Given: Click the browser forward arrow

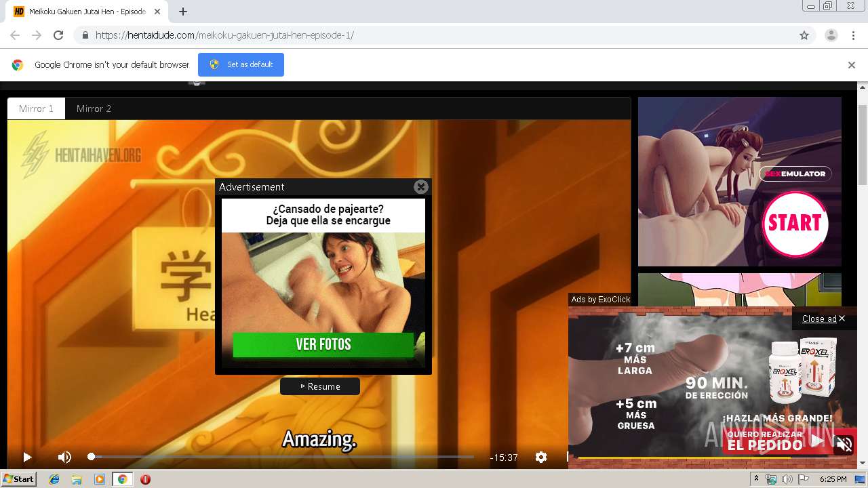Looking at the screenshot, I should point(37,35).
